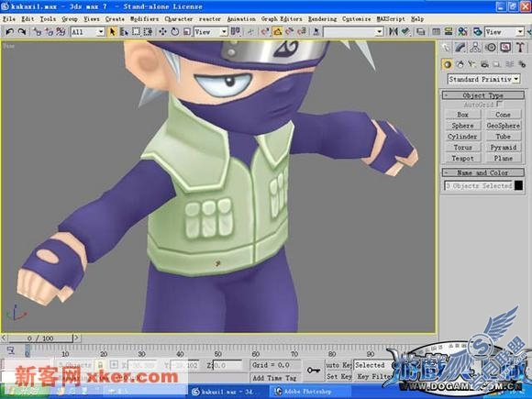Click the Cone primitive button
Image resolution: width=532 pixels, height=399 pixels.
click(x=503, y=115)
